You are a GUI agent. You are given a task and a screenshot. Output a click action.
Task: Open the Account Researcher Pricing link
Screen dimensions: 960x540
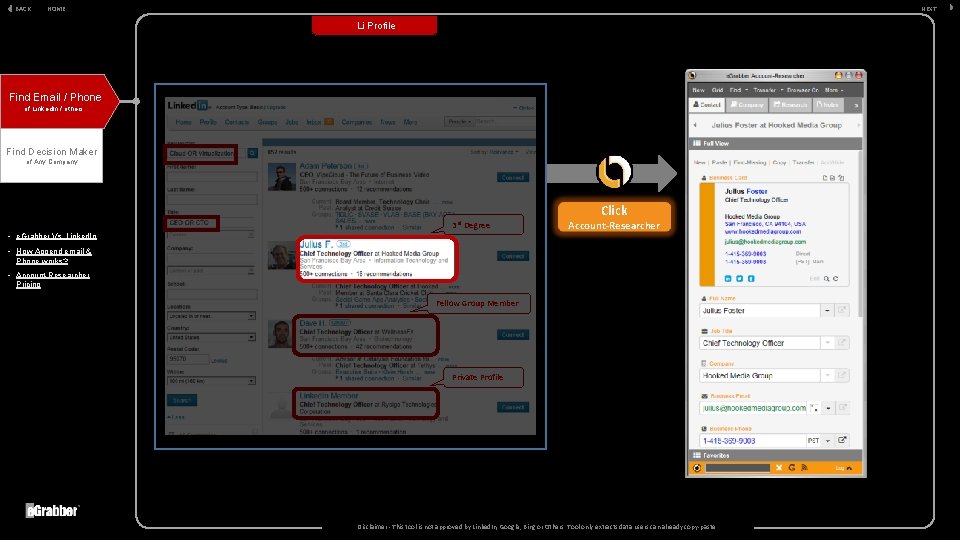tap(53, 279)
